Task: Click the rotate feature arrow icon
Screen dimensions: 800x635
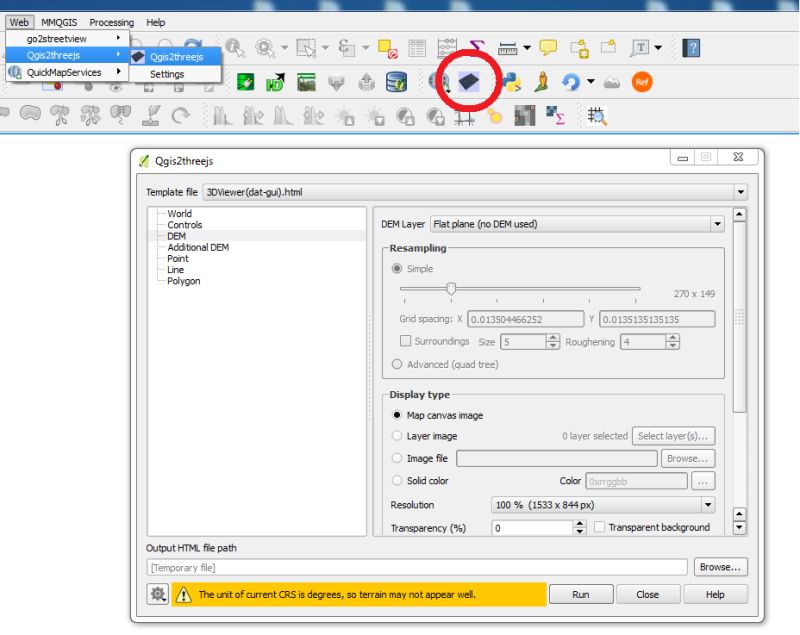Action: (x=181, y=116)
